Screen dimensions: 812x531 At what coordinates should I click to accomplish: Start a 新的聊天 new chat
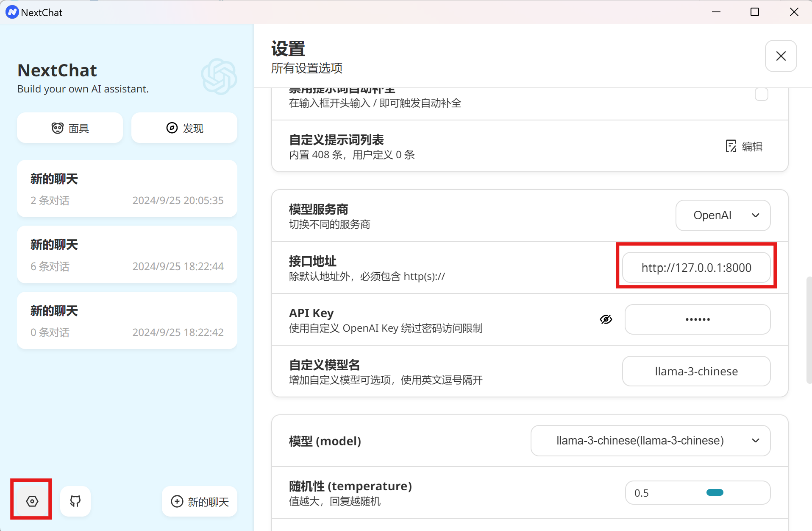tap(200, 501)
